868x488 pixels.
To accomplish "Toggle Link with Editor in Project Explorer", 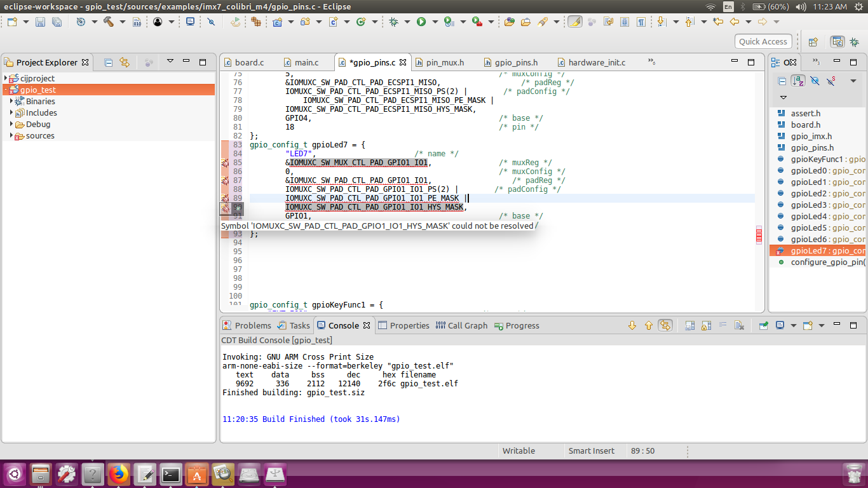I will tap(125, 62).
